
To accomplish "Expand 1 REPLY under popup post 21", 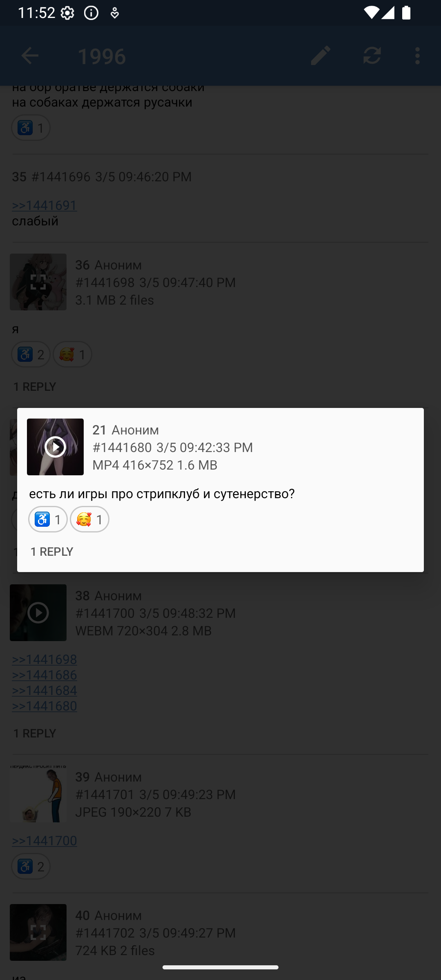I will click(x=52, y=552).
